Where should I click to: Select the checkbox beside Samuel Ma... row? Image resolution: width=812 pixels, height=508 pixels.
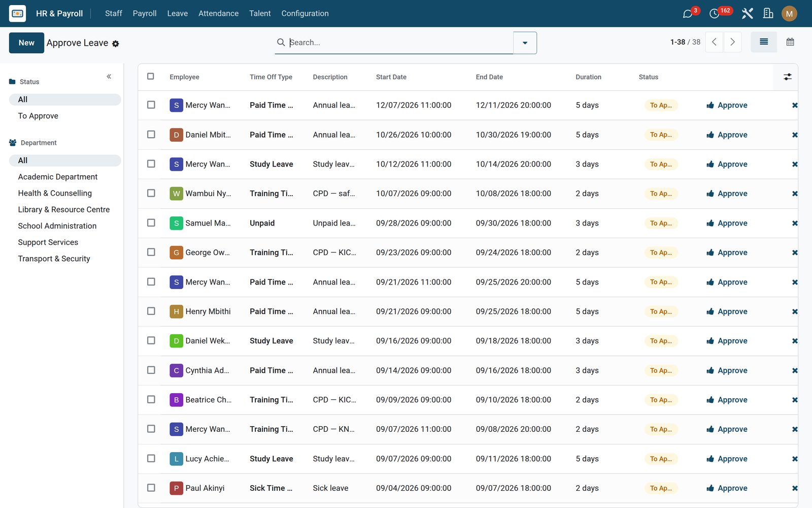[x=151, y=223]
